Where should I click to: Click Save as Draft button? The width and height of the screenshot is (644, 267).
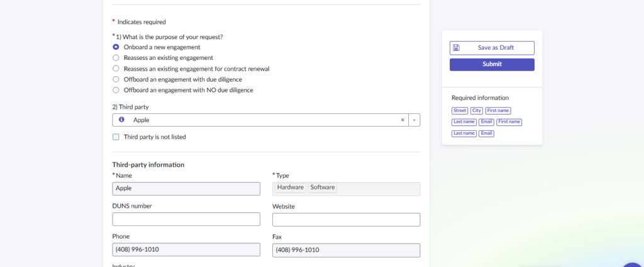point(492,48)
